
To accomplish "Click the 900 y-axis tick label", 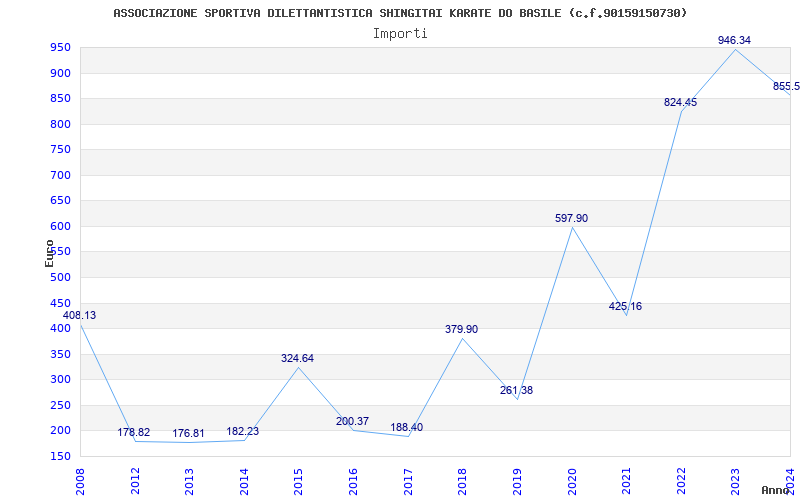I will coord(60,73).
